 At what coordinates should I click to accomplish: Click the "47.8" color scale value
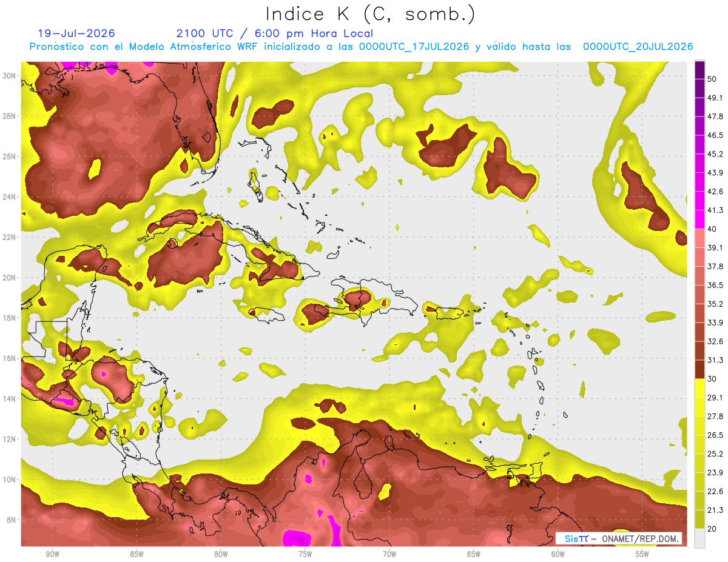pos(715,116)
